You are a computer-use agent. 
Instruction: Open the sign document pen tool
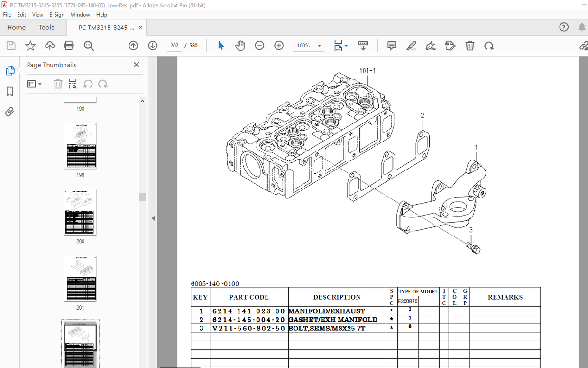pos(431,46)
